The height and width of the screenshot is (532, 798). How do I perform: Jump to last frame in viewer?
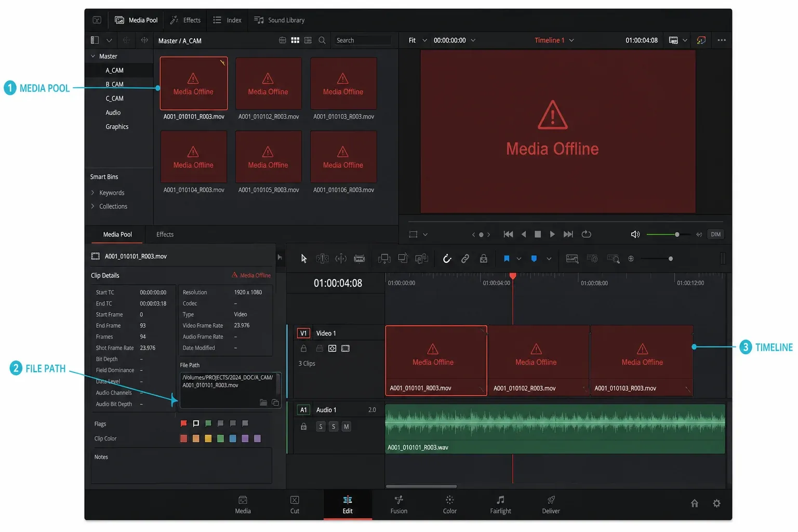(x=568, y=234)
